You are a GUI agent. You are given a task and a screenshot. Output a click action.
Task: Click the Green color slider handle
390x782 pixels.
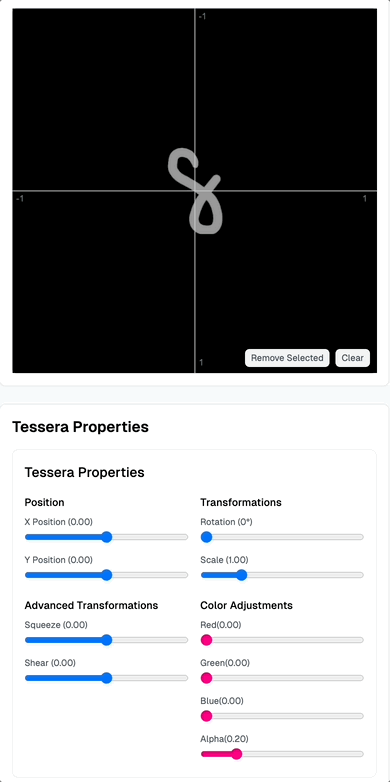pyautogui.click(x=206, y=678)
